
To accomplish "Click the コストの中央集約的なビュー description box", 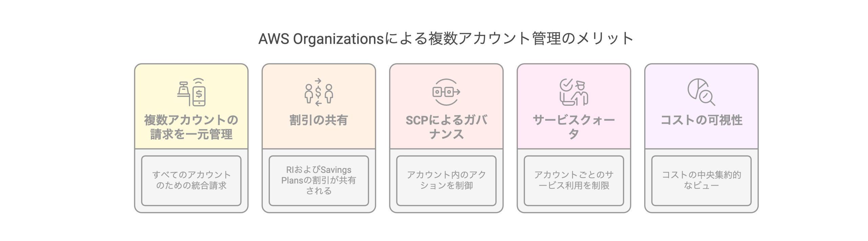I will [701, 180].
